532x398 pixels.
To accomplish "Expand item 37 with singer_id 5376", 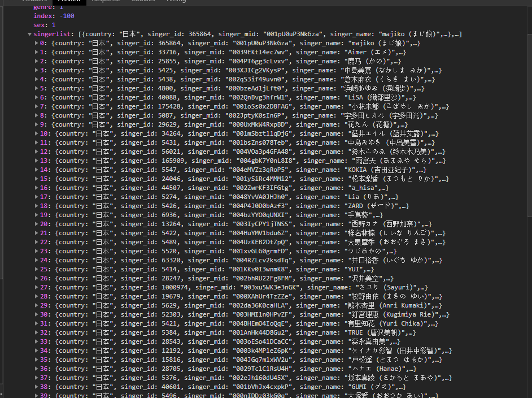I will click(x=36, y=378).
